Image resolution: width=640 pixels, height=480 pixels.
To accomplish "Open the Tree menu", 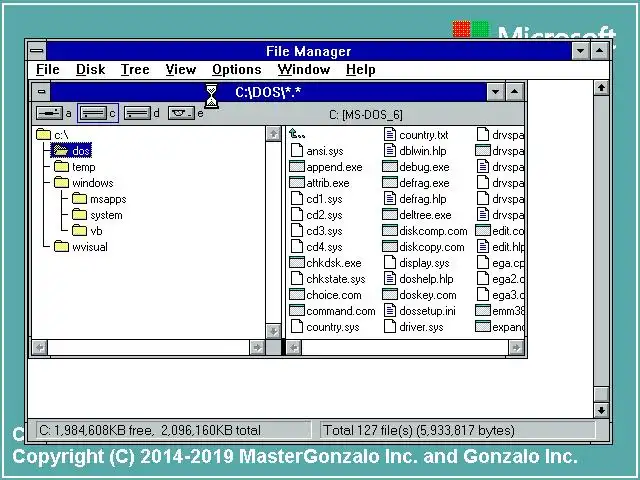I will tap(135, 69).
